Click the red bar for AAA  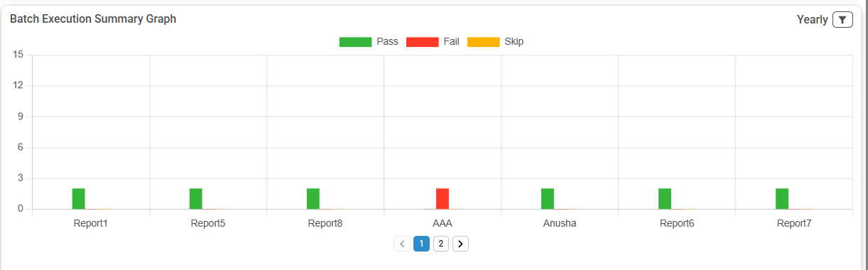[443, 199]
